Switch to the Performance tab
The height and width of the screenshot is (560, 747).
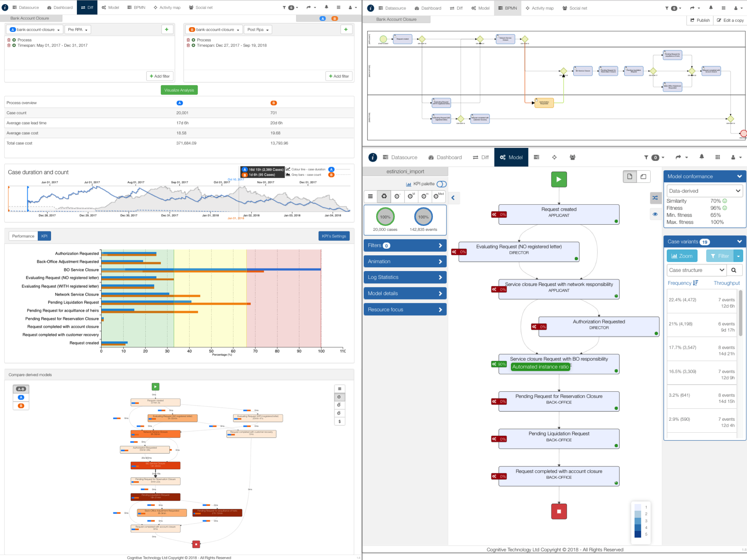pyautogui.click(x=23, y=236)
